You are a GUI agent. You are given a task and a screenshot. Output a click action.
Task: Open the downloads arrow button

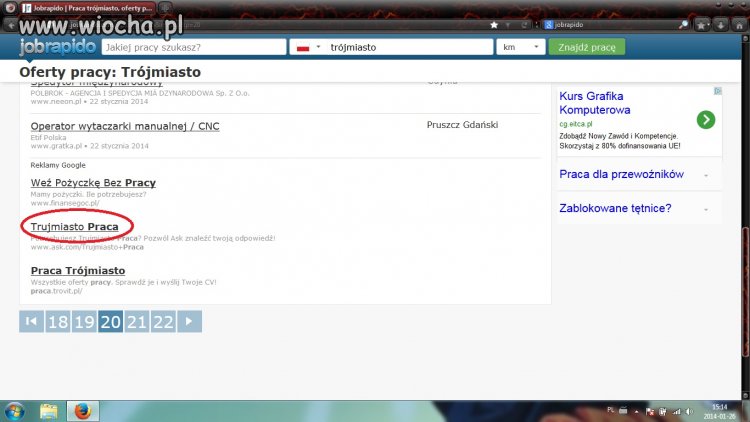[x=721, y=25]
